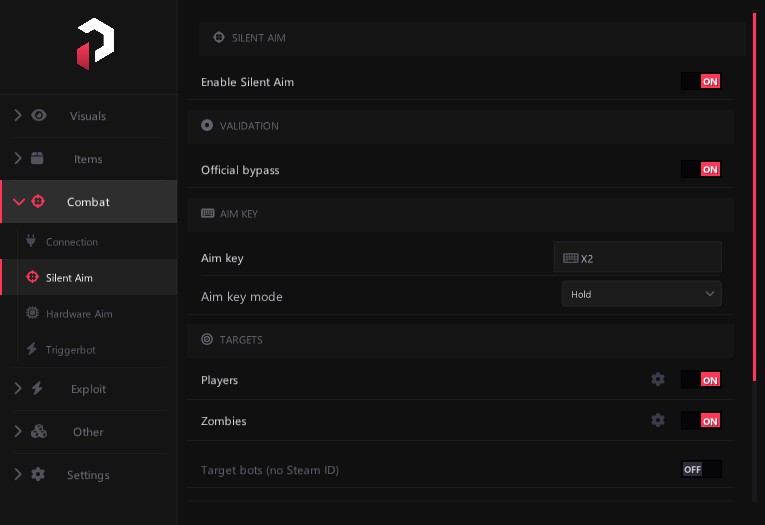Click the SILENT AIM header text

point(259,38)
